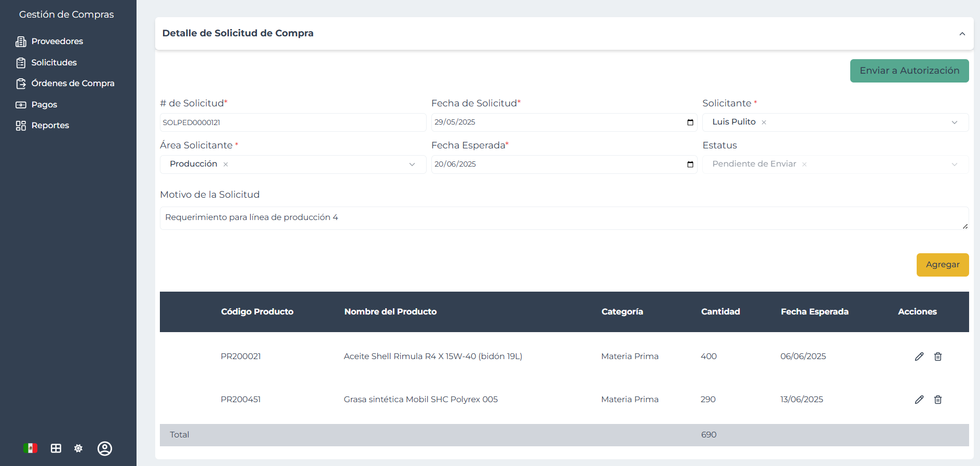Remove the Producción area selection
This screenshot has width=980, height=466.
click(x=226, y=165)
